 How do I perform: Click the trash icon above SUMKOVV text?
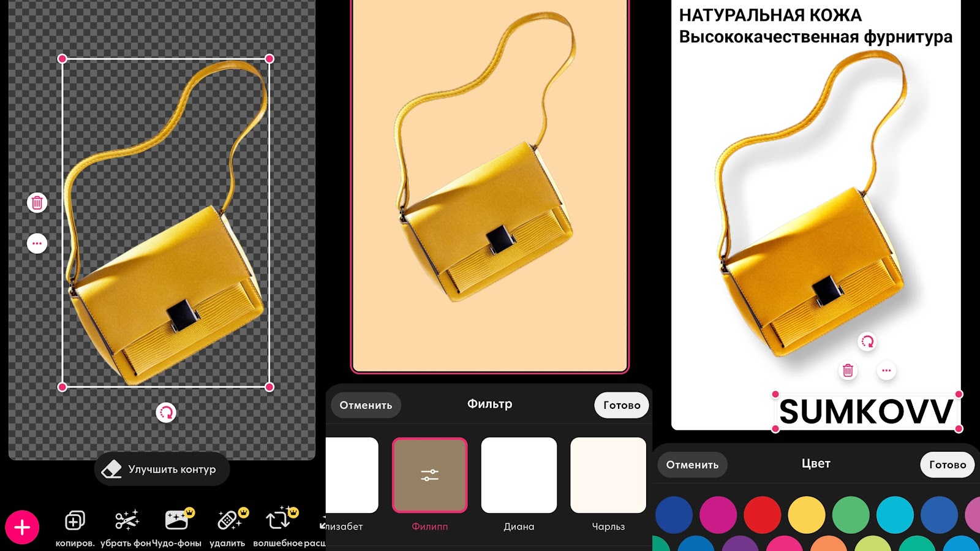click(848, 370)
